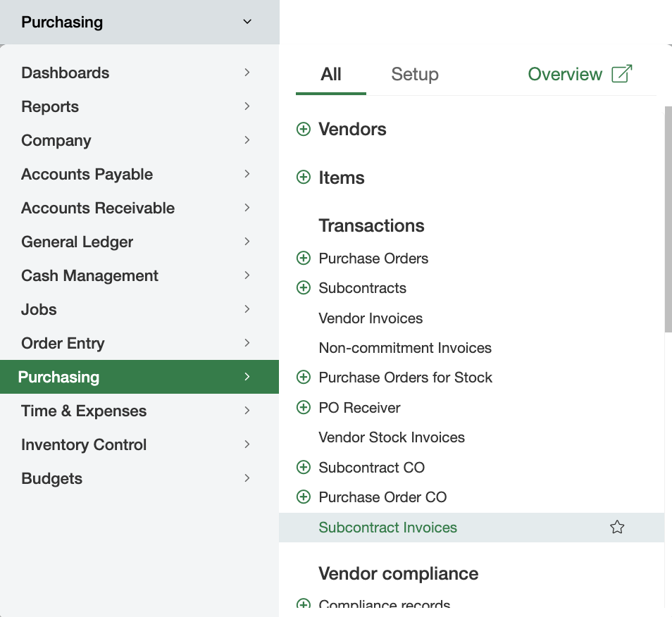Open the Budgets menu item

coord(139,479)
